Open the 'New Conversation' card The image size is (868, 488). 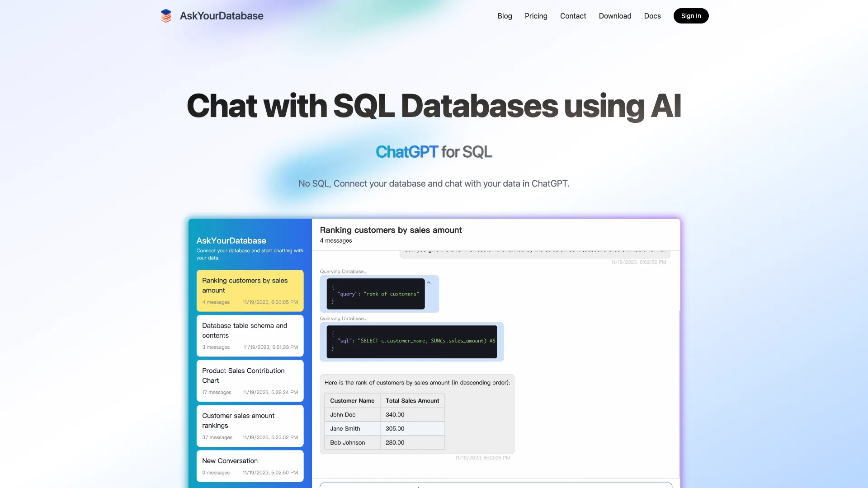[250, 466]
